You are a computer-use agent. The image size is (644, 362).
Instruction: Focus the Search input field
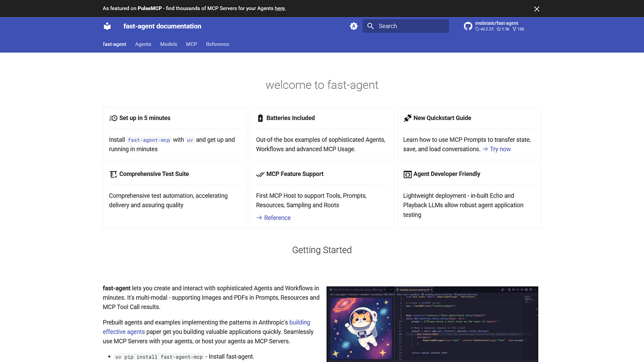click(406, 26)
